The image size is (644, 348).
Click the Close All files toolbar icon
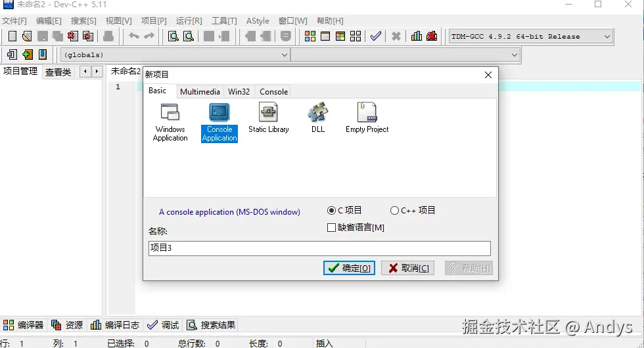(88, 36)
